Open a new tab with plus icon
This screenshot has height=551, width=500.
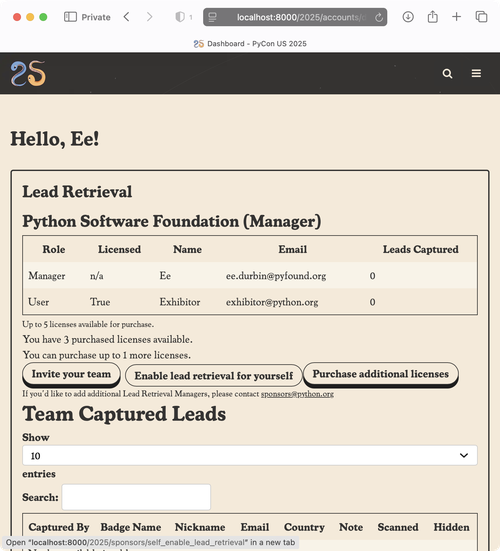[456, 17]
